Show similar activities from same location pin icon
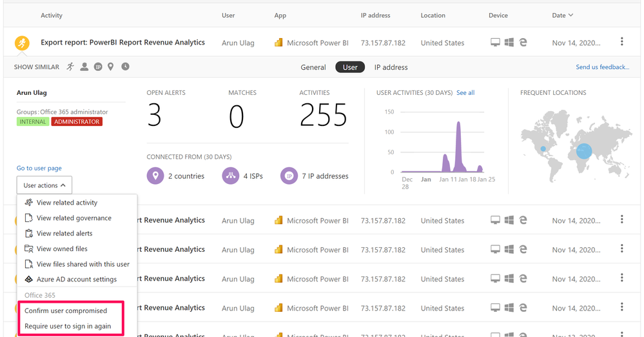 (110, 66)
